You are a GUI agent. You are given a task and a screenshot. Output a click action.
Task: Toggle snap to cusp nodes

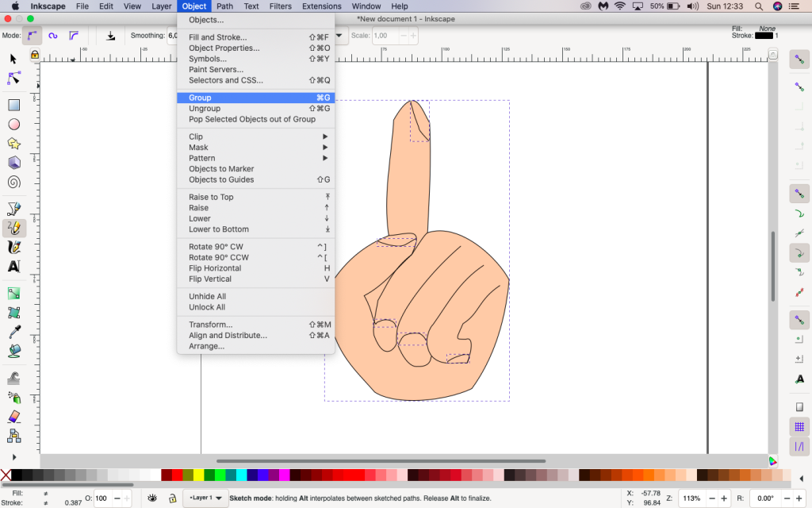point(799,253)
